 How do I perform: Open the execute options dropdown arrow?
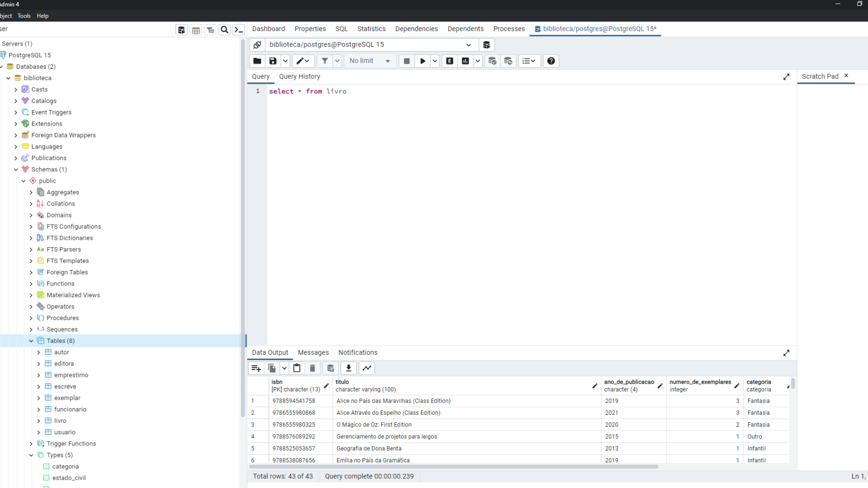point(435,61)
